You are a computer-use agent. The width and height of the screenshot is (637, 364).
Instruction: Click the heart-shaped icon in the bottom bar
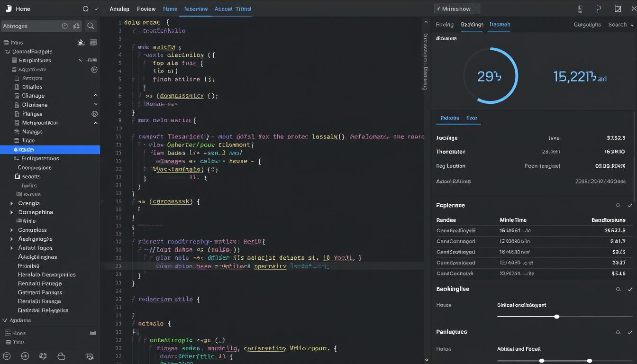(x=43, y=356)
